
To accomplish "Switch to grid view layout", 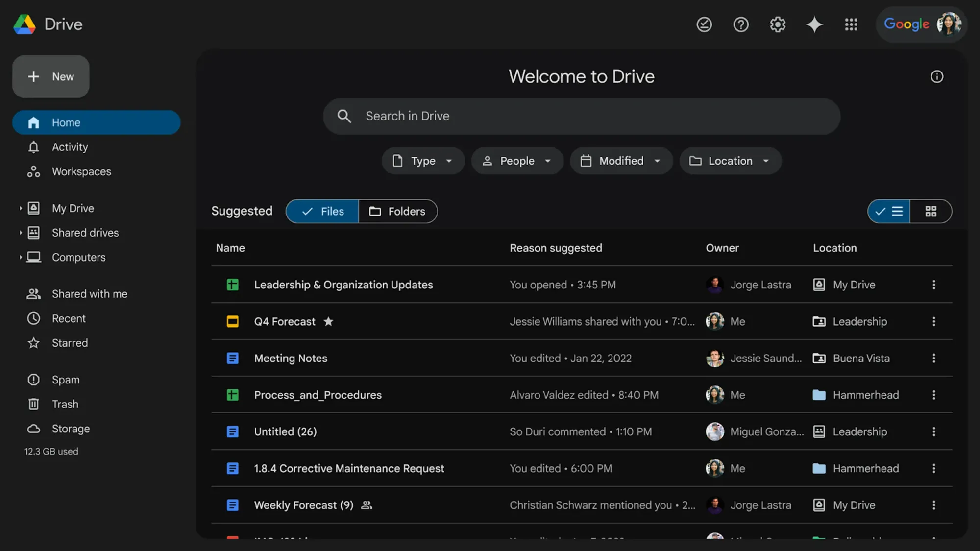I will [931, 211].
